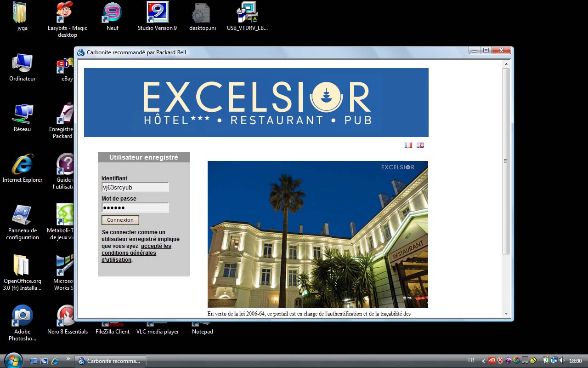
Task: Open the network connection tray icon
Action: (554, 361)
